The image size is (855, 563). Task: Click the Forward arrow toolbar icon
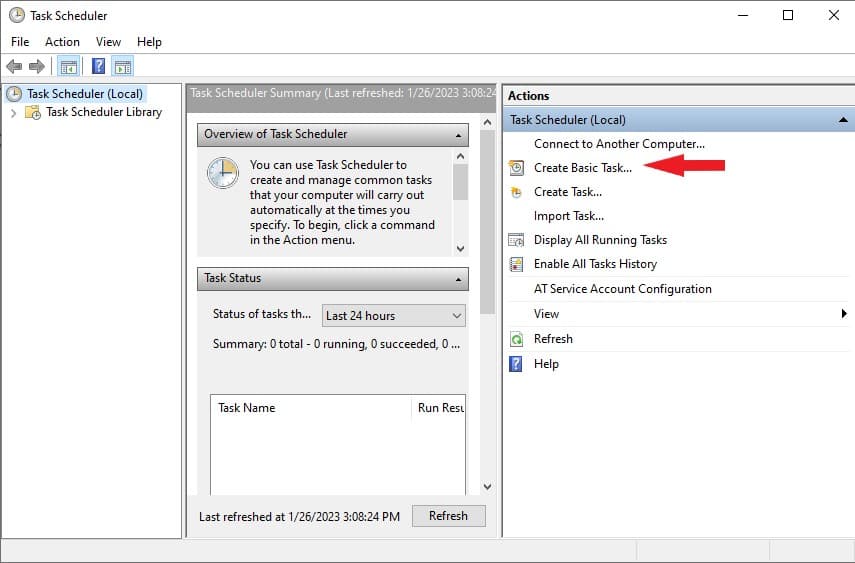37,67
